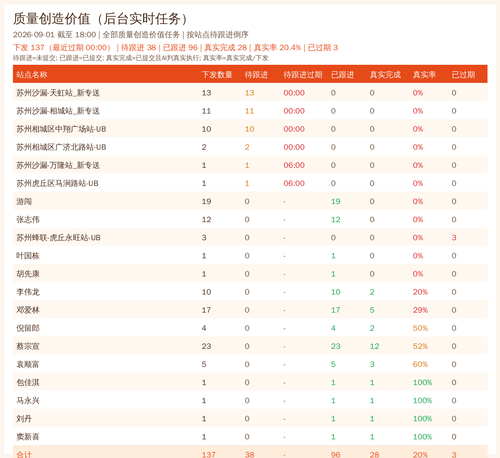Image resolution: width=500 pixels, height=458 pixels.
Task: Click the 真实率 column header
Action: point(424,75)
